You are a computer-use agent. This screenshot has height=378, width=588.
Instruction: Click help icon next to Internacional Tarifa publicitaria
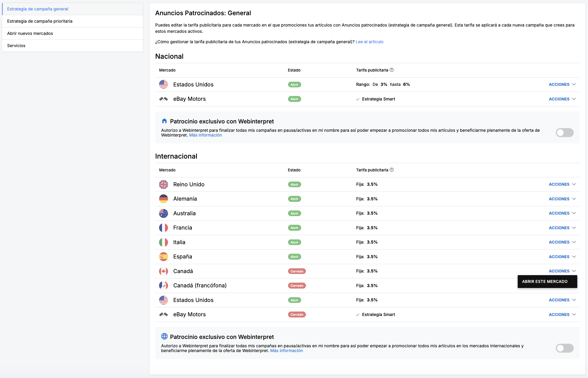tap(392, 170)
